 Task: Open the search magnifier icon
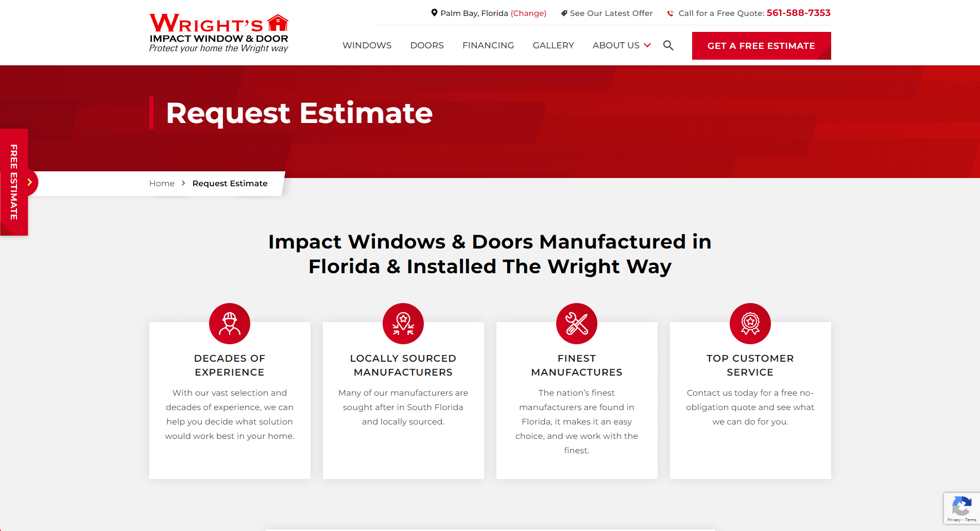[668, 45]
